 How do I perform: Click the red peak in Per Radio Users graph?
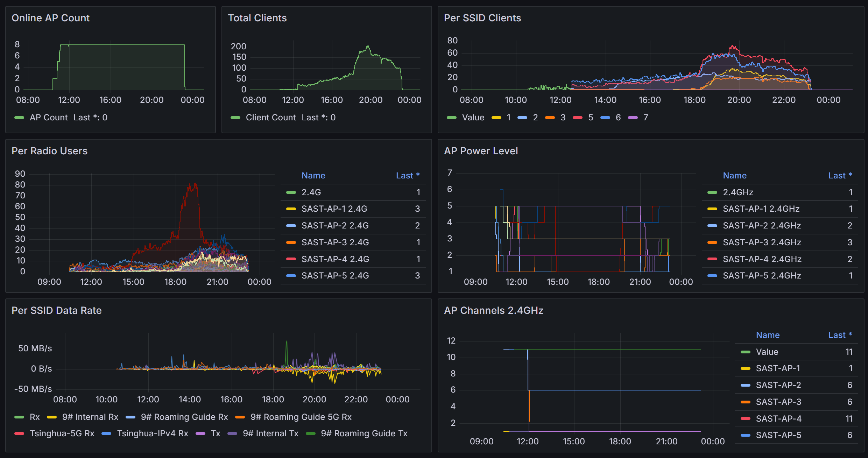195,184
